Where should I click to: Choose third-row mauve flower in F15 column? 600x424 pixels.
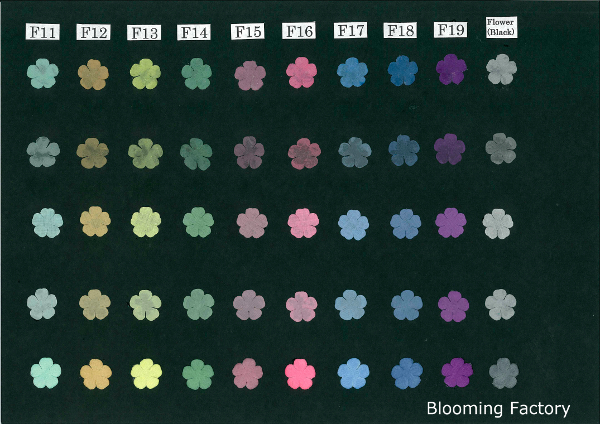pos(252,223)
